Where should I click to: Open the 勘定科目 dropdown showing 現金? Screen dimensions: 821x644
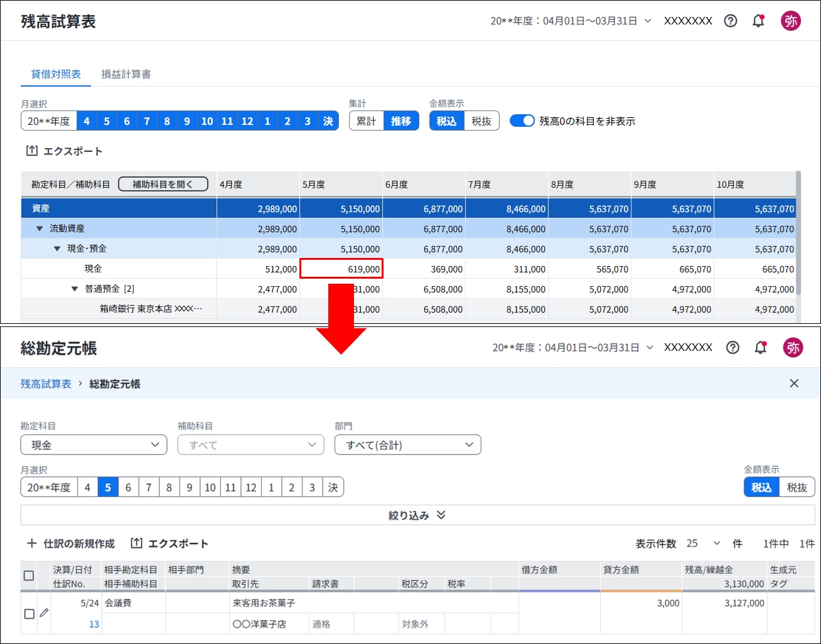pyautogui.click(x=94, y=445)
